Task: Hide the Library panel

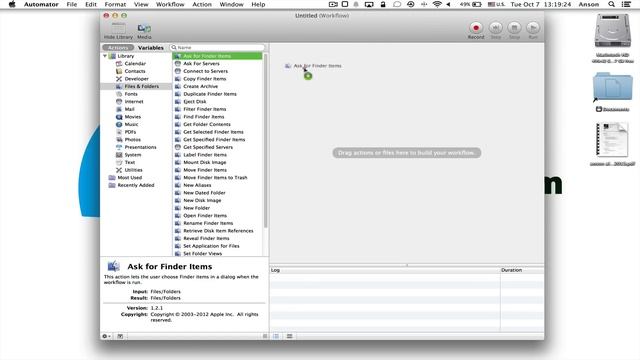Action: point(118,31)
